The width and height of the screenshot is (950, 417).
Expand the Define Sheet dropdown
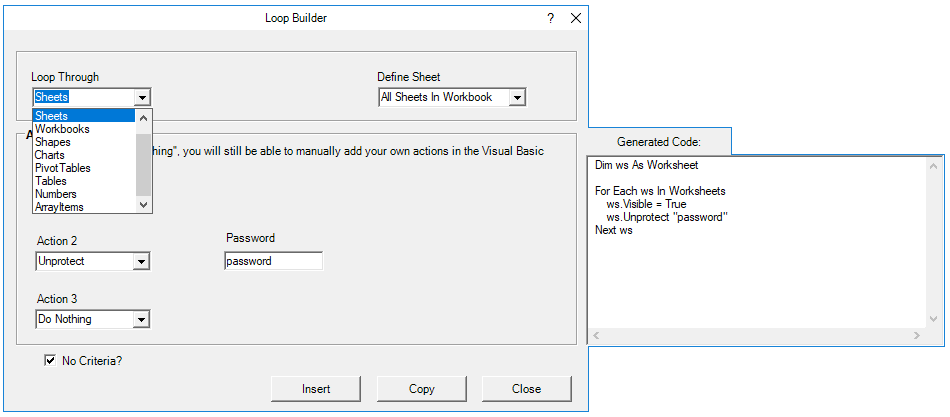coord(517,98)
